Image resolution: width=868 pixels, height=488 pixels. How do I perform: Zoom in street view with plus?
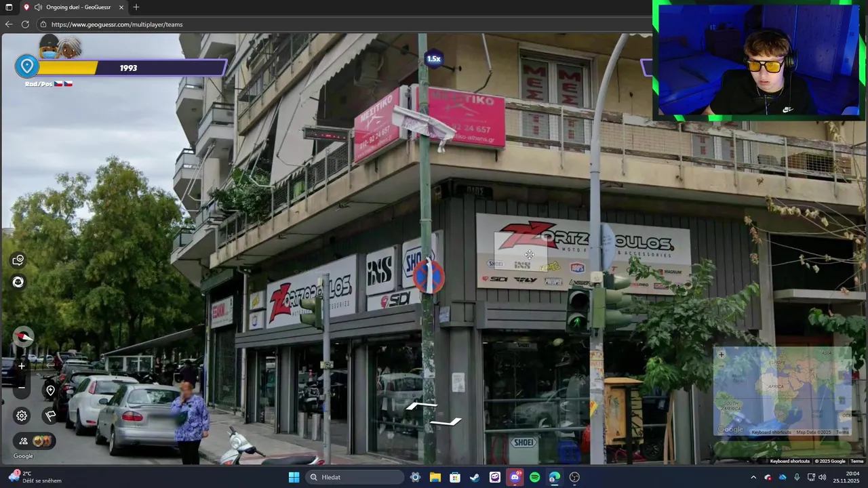22,366
